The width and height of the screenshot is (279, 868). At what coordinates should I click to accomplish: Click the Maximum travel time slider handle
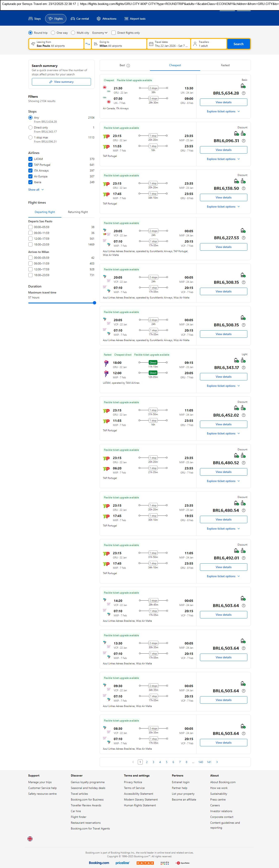(95, 303)
